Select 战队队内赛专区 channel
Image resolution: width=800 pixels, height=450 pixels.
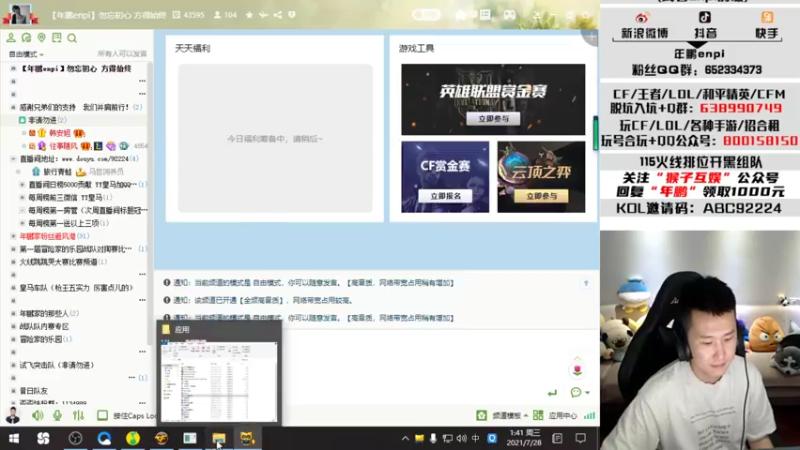[x=44, y=326]
